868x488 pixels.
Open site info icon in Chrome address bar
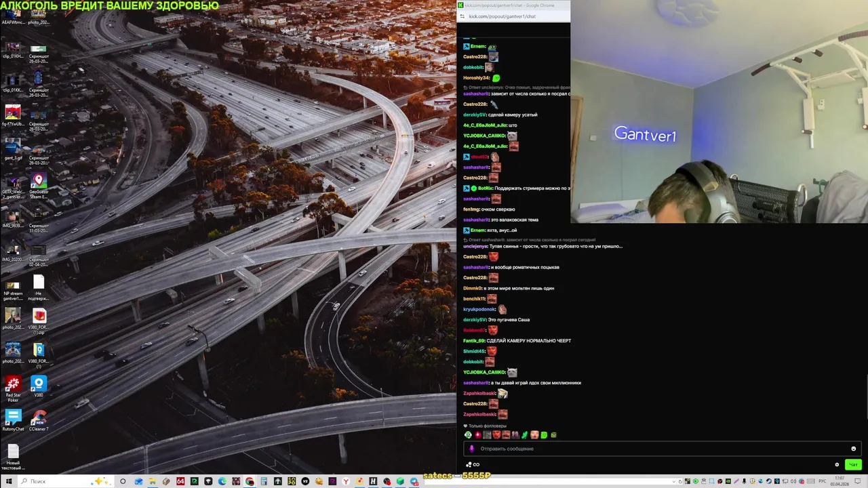click(x=462, y=16)
